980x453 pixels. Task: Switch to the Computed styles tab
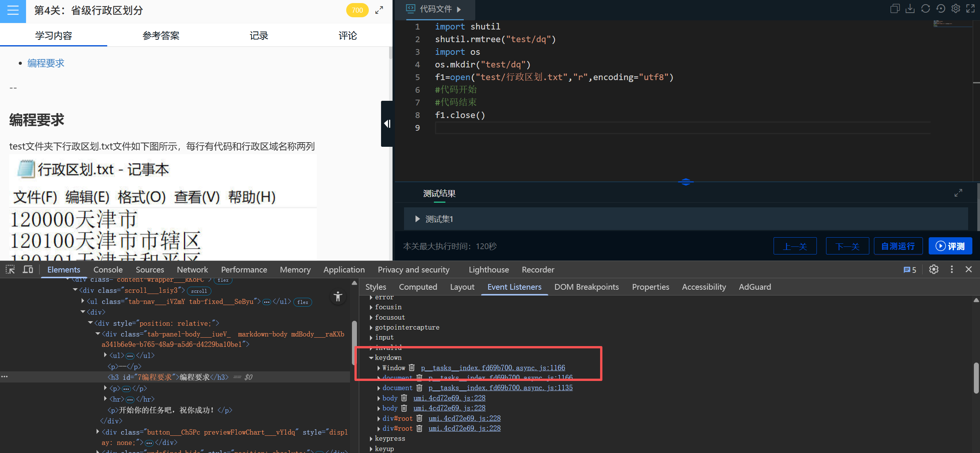pos(418,287)
